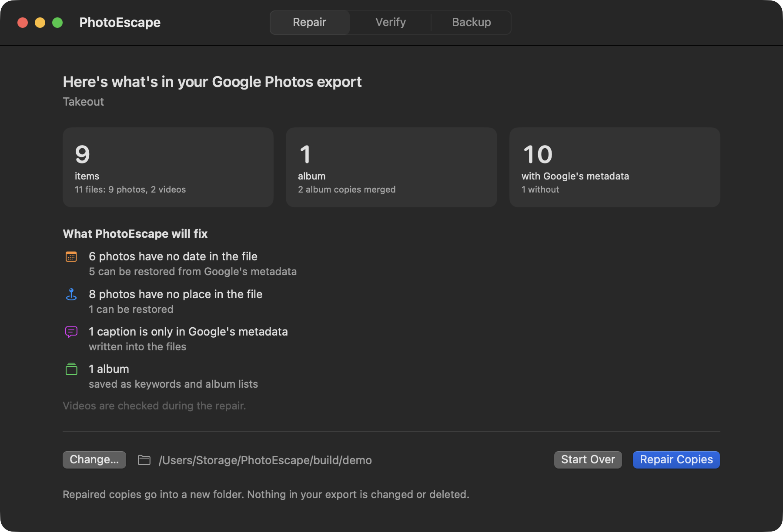Screen dimensions: 783x532
Task: Click '1 can be restored' text
Action: [x=131, y=309]
